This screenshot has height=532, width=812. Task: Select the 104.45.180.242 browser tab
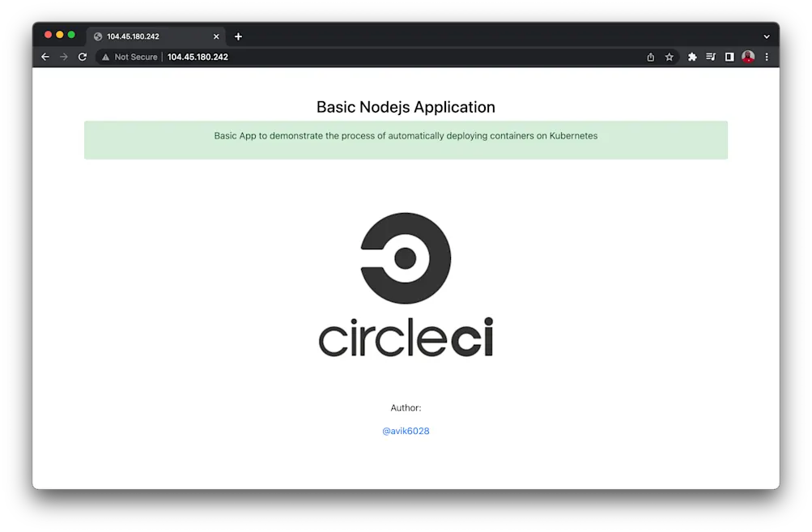(155, 36)
